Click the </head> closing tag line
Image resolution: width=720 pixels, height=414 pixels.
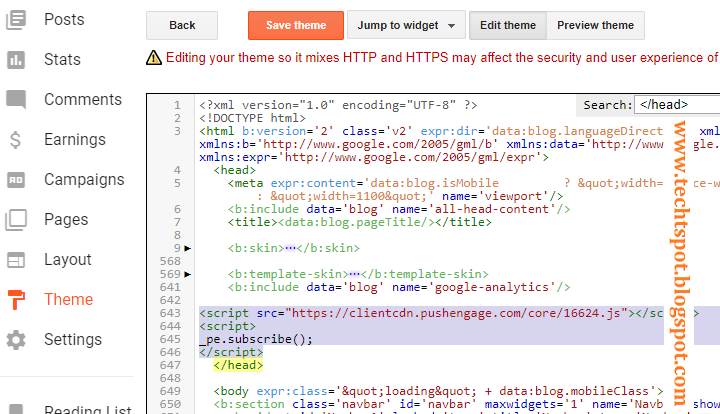(x=238, y=365)
